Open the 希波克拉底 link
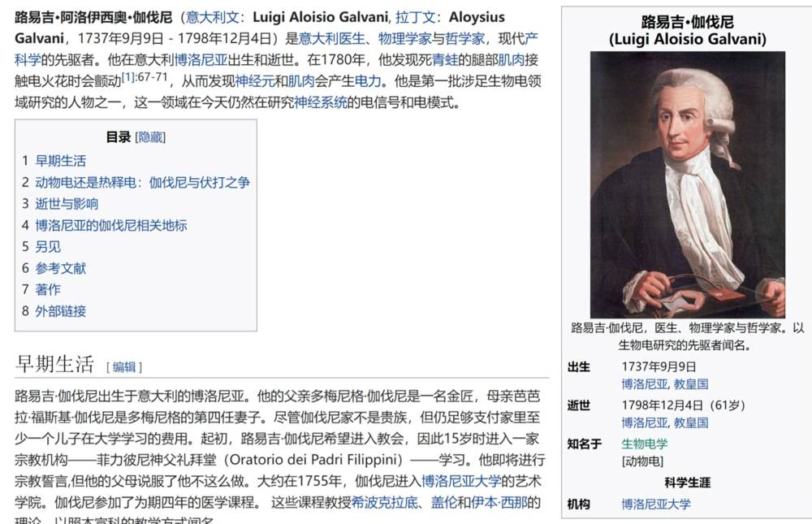 pos(384,502)
